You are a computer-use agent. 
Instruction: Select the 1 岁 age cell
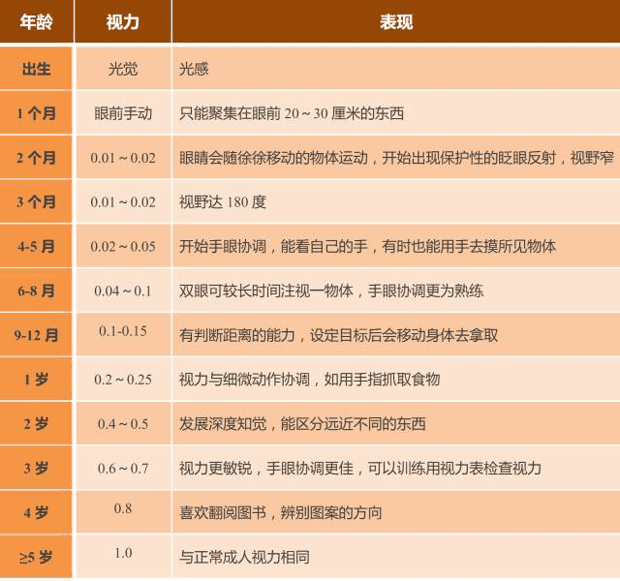tap(36, 379)
